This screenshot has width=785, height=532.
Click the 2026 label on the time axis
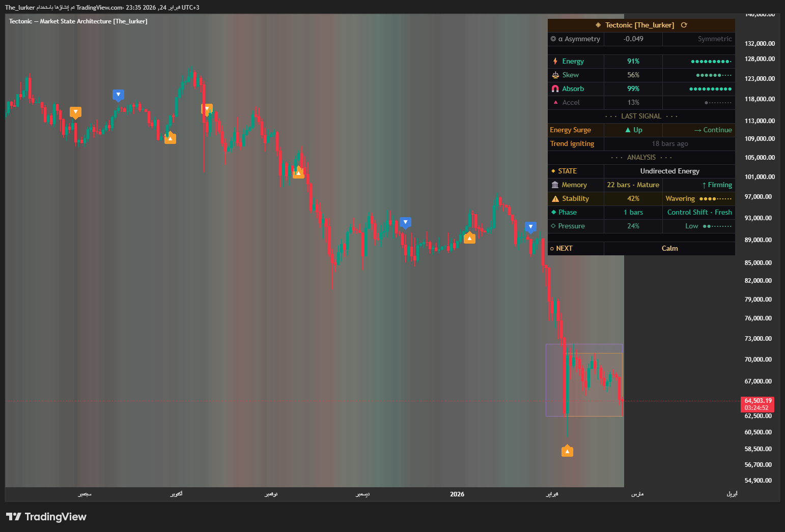click(x=457, y=494)
